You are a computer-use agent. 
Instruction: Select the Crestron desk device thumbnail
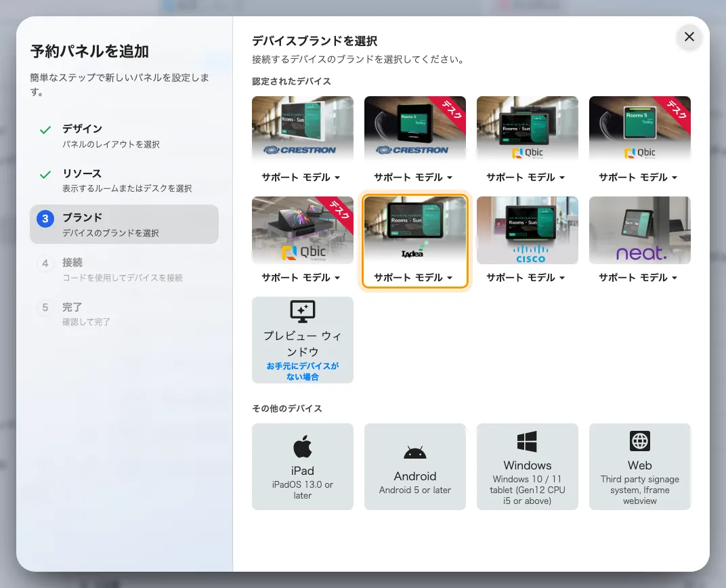(415, 128)
